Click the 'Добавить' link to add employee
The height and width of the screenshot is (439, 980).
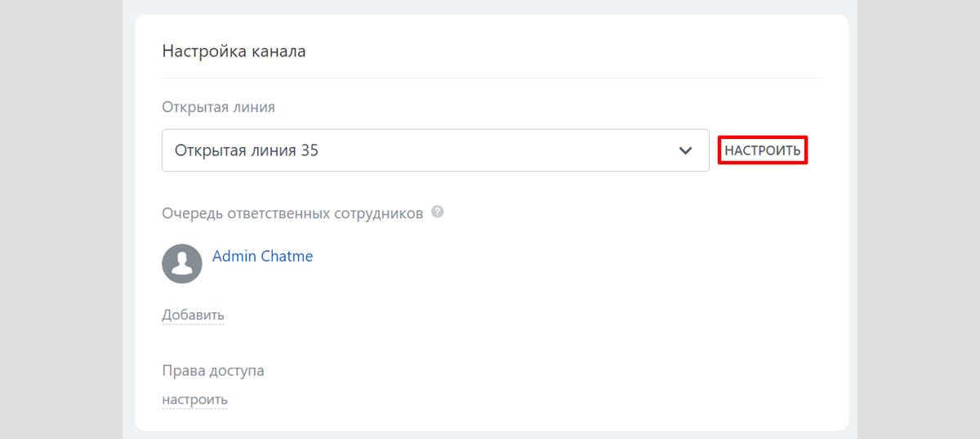pos(193,315)
